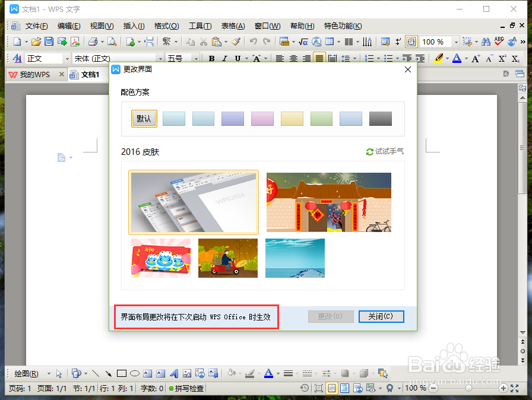Click the Cut scissors icon

tap(204, 42)
